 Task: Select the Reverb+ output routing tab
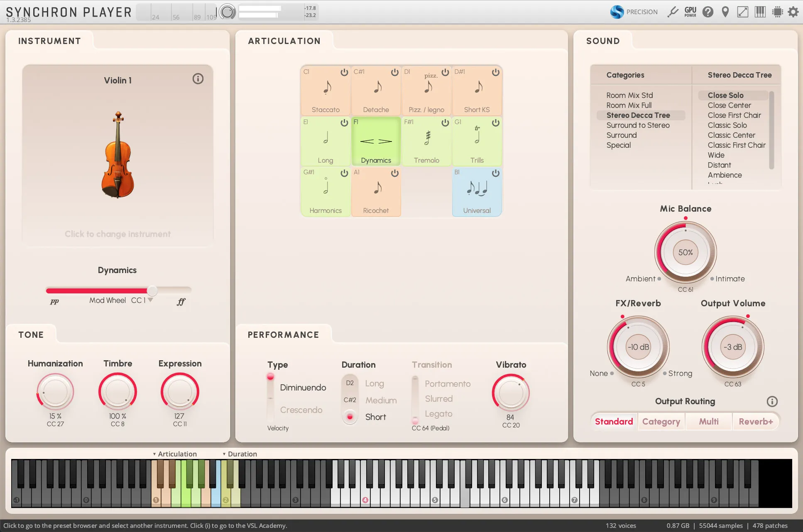point(756,422)
